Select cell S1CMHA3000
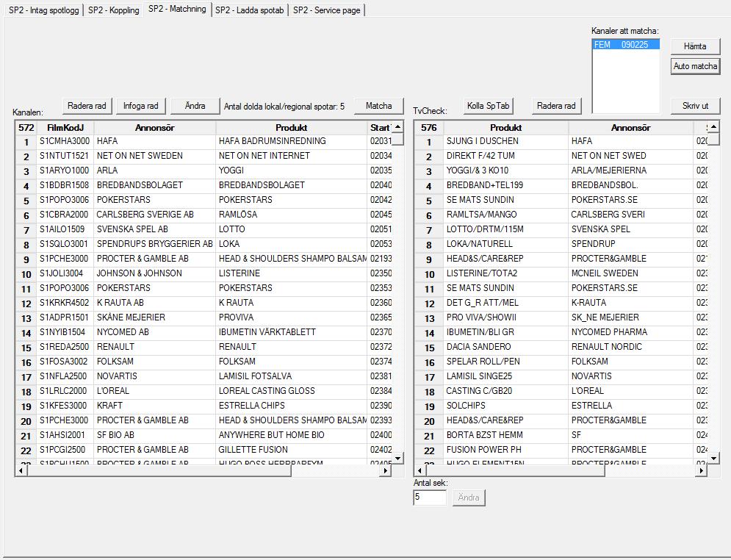Screen dimensions: 731x560 pos(65,141)
